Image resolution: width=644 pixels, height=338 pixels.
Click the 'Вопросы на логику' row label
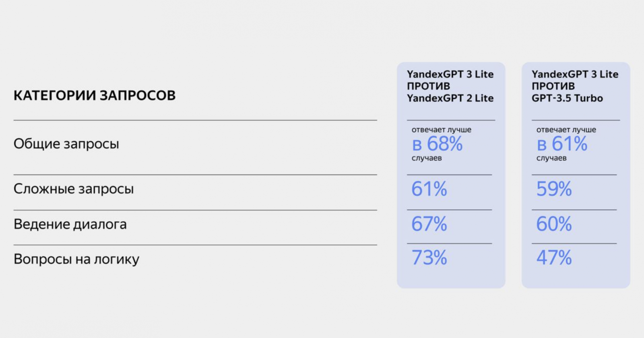pyautogui.click(x=76, y=259)
